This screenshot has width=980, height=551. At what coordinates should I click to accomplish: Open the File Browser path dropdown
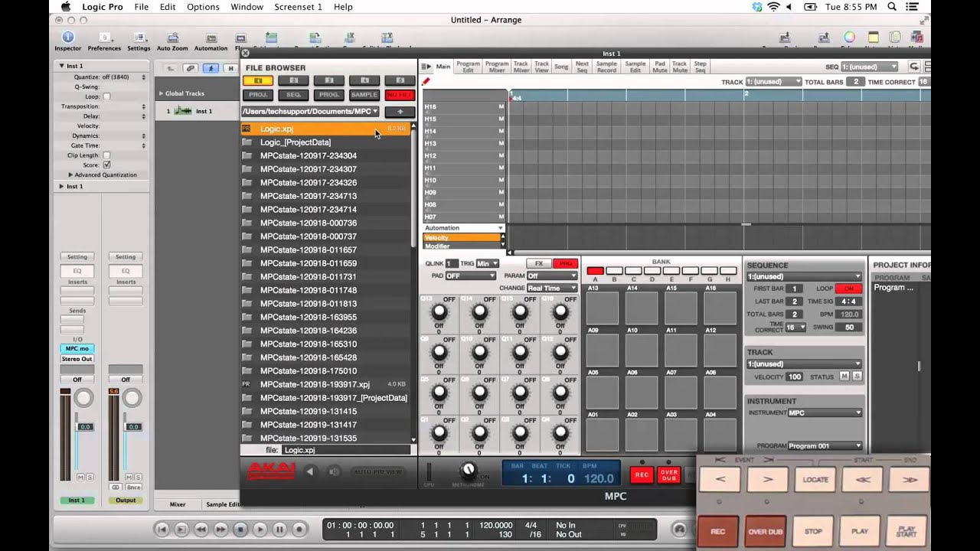pos(310,112)
